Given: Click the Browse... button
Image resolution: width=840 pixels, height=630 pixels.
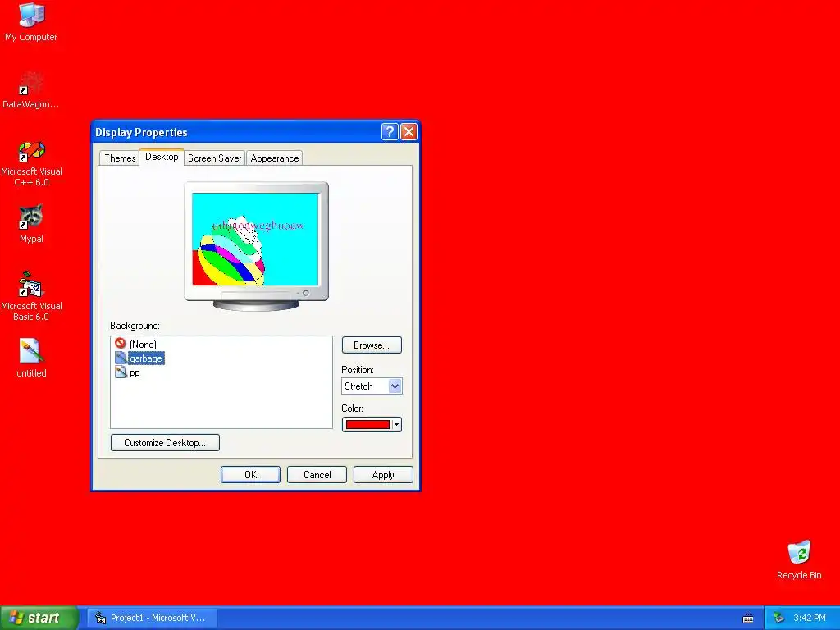Looking at the screenshot, I should point(372,345).
